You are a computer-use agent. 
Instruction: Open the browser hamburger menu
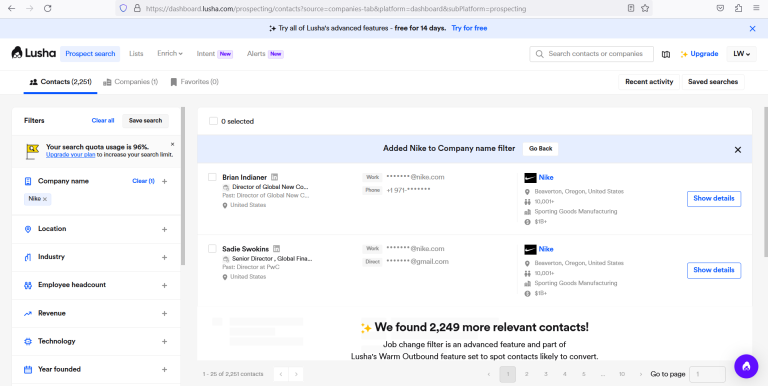756,8
